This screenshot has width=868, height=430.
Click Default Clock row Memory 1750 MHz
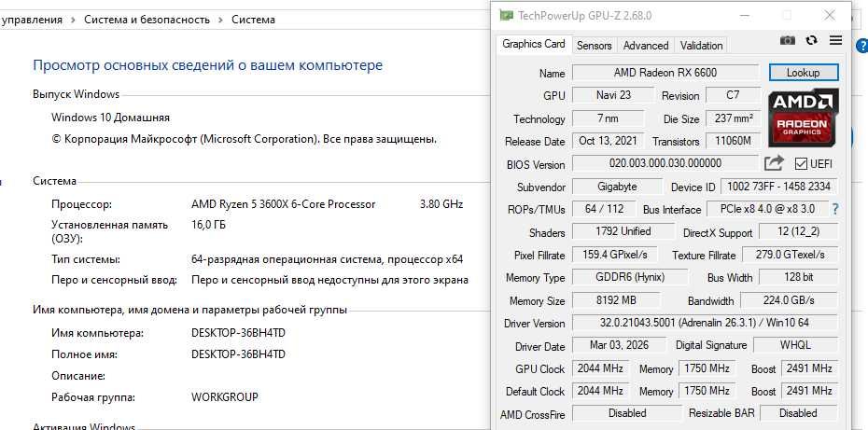coord(707,391)
